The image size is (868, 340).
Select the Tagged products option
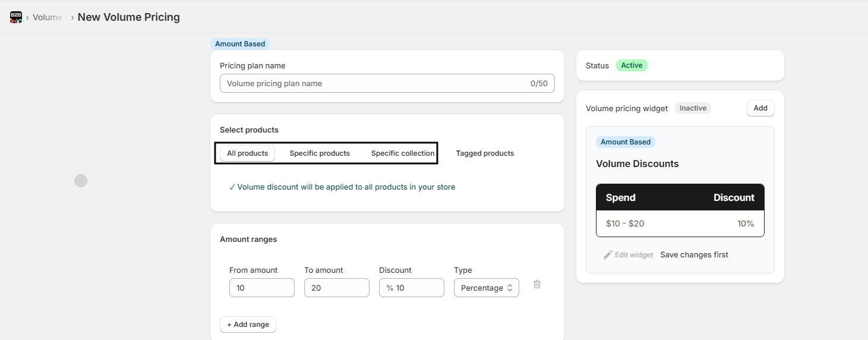coord(485,153)
